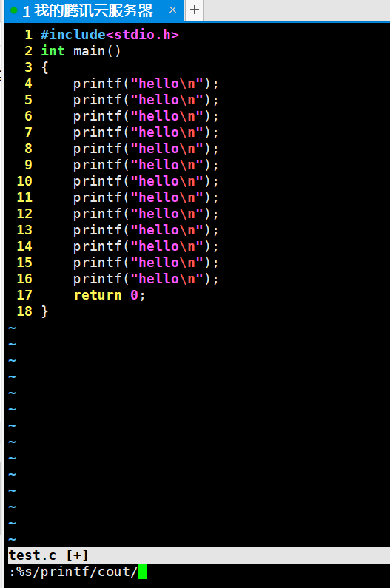This screenshot has width=390, height=588.
Task: Click line number 16 in the gutter
Action: click(x=24, y=279)
